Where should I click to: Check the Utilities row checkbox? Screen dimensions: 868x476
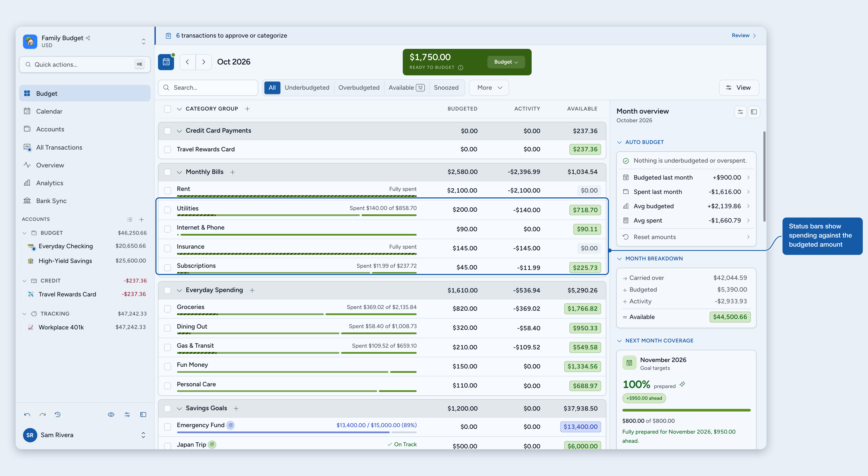[168, 210]
